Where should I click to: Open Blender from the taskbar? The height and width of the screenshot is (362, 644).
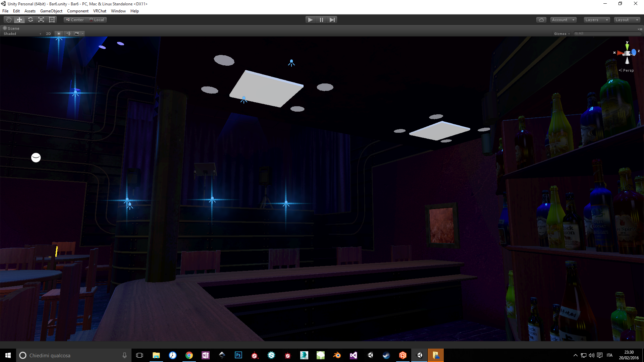(x=337, y=355)
